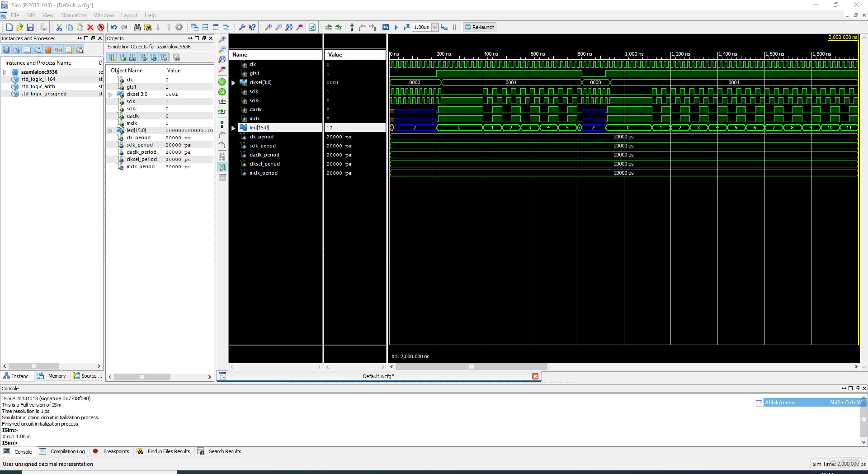Expand led[15:0] in the Objects panel
The height and width of the screenshot is (474, 868).
110,131
